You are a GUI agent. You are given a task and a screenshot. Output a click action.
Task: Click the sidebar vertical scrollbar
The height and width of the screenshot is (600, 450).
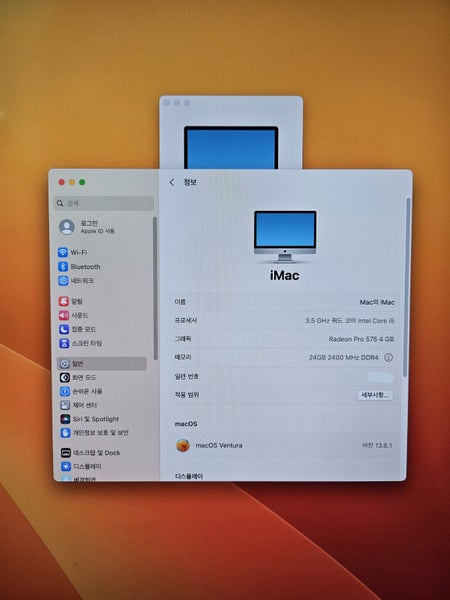pyautogui.click(x=155, y=288)
